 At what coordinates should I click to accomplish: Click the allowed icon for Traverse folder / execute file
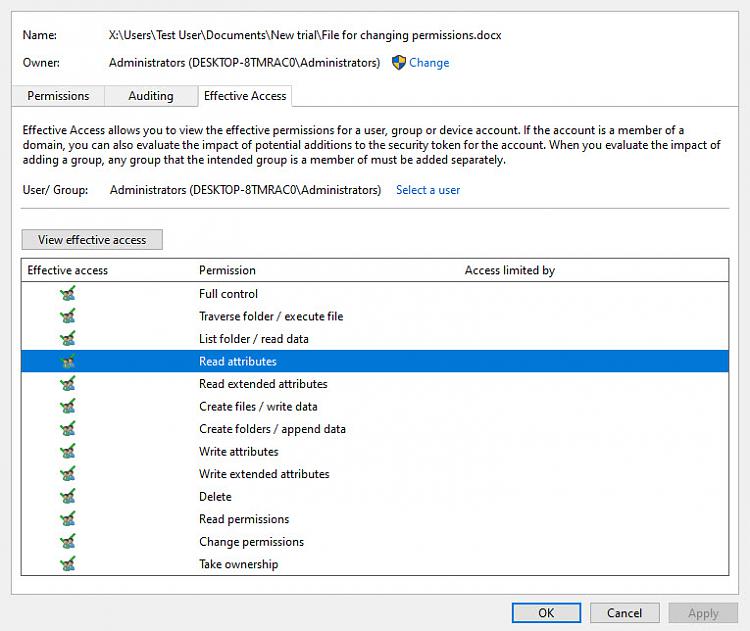[x=68, y=316]
